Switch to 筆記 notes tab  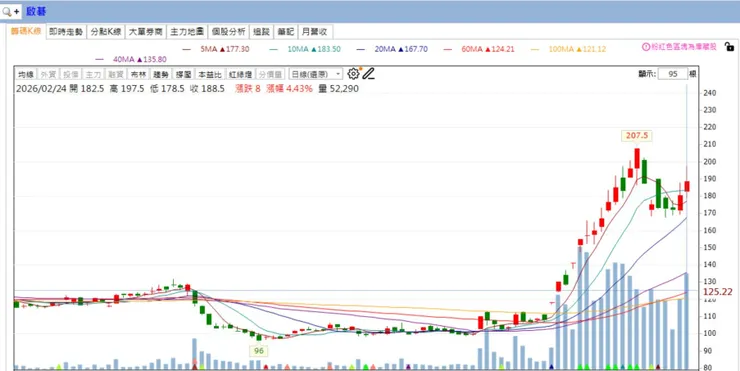pos(286,32)
